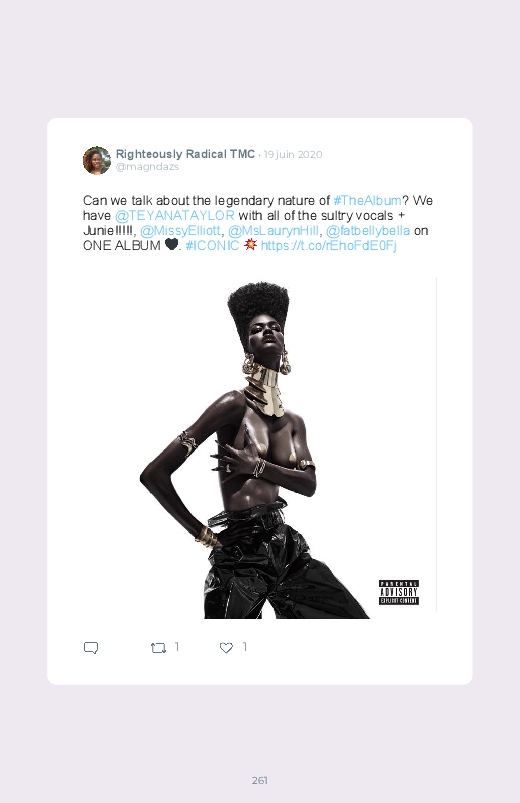Open the @TEYANATAYLOR mention
The height and width of the screenshot is (803, 520).
pyautogui.click(x=175, y=216)
